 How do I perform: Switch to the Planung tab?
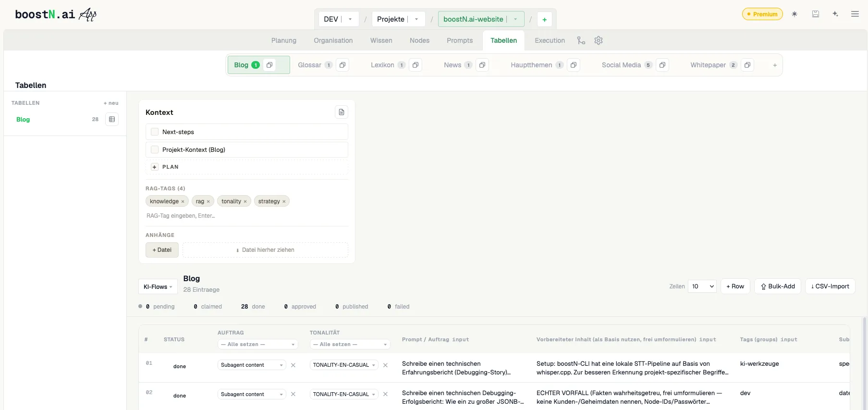284,40
